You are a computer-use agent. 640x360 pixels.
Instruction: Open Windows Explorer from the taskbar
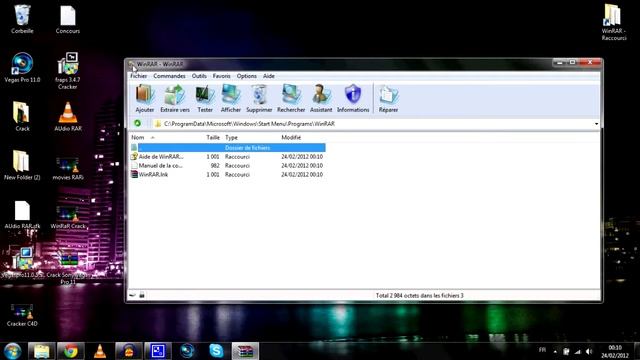tap(41, 351)
